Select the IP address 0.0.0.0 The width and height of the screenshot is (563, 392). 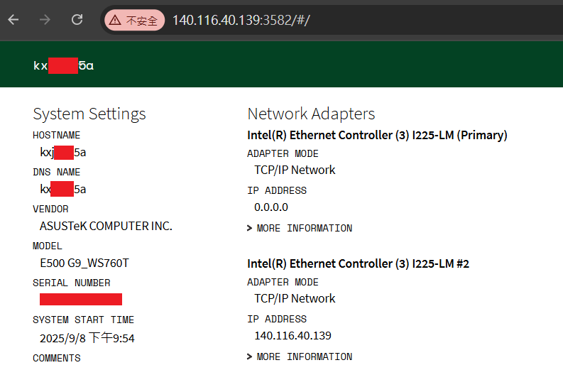(x=271, y=207)
